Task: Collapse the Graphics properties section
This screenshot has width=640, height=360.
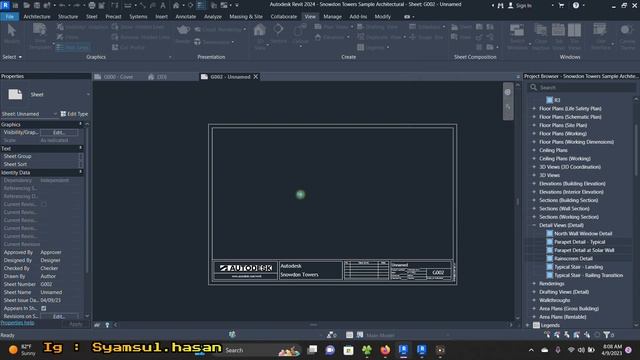Action: click(80, 124)
